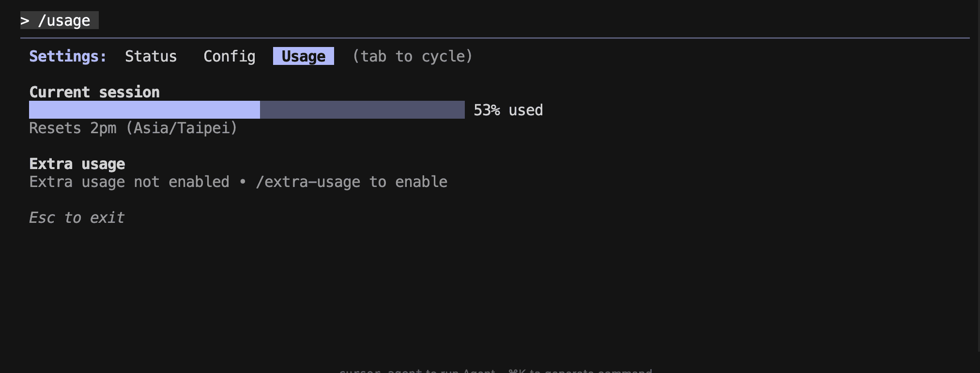Click the "⌘K to generate command" hint
The height and width of the screenshot is (373, 980).
coord(580,371)
